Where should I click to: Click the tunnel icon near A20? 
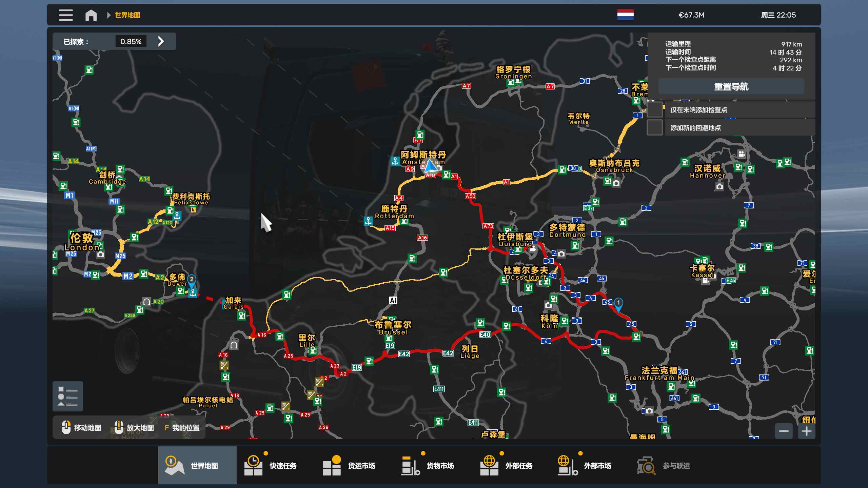click(146, 302)
